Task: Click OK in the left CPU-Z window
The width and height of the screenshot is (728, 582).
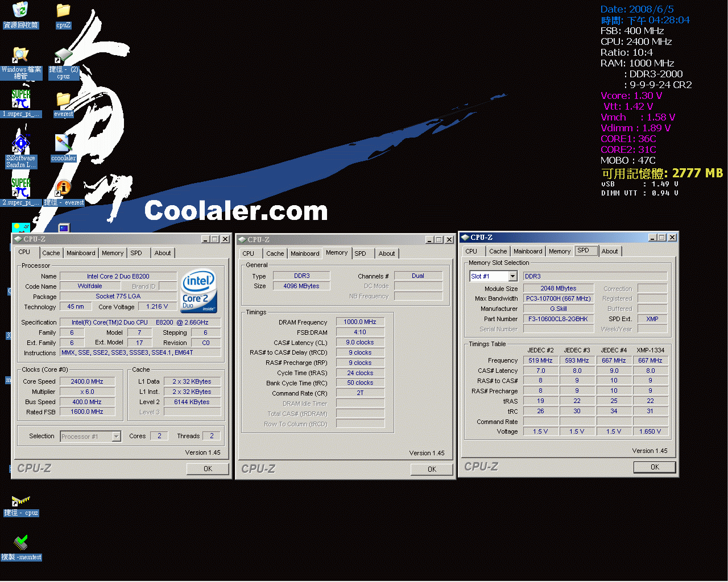Action: (208, 469)
